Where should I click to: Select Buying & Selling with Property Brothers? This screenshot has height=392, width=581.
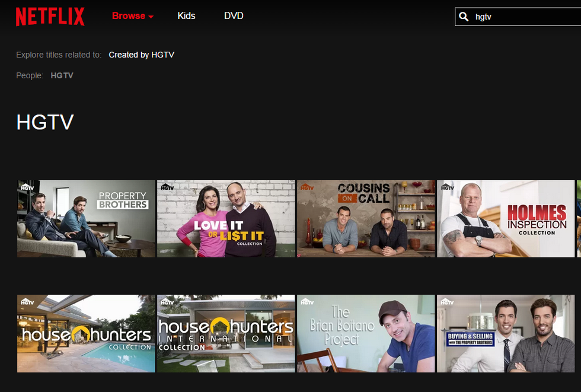pyautogui.click(x=506, y=334)
